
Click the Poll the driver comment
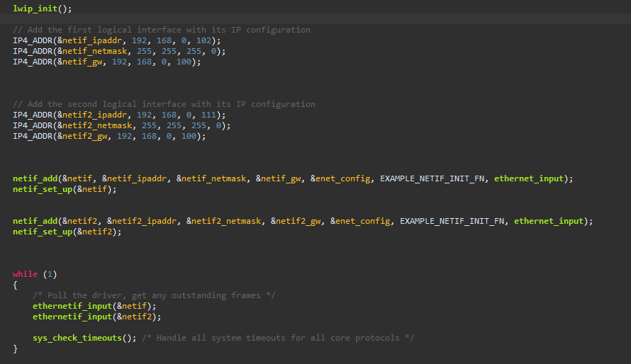pos(154,295)
